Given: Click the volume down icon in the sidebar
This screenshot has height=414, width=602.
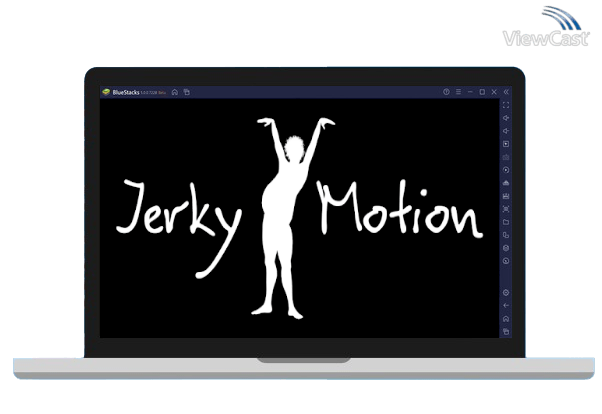Looking at the screenshot, I should pyautogui.click(x=506, y=131).
